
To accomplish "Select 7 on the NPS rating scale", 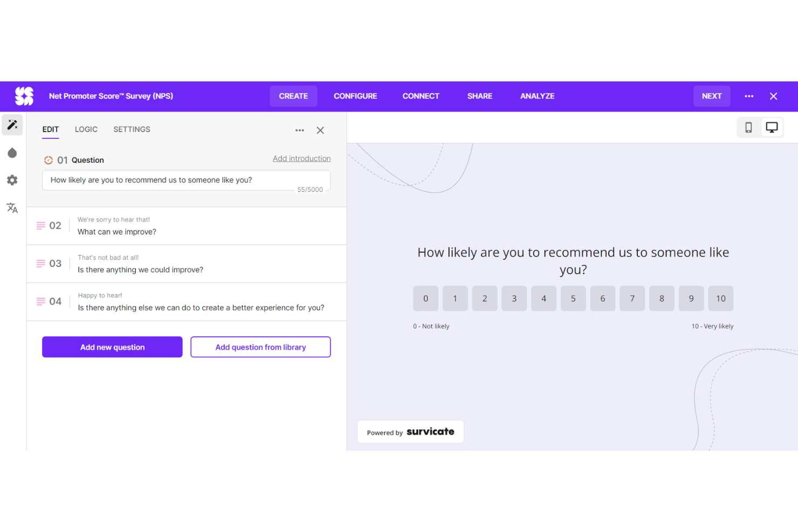I will point(631,298).
